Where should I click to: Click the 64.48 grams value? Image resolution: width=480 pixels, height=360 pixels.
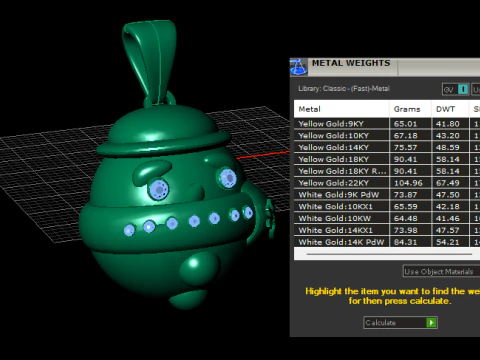point(405,219)
